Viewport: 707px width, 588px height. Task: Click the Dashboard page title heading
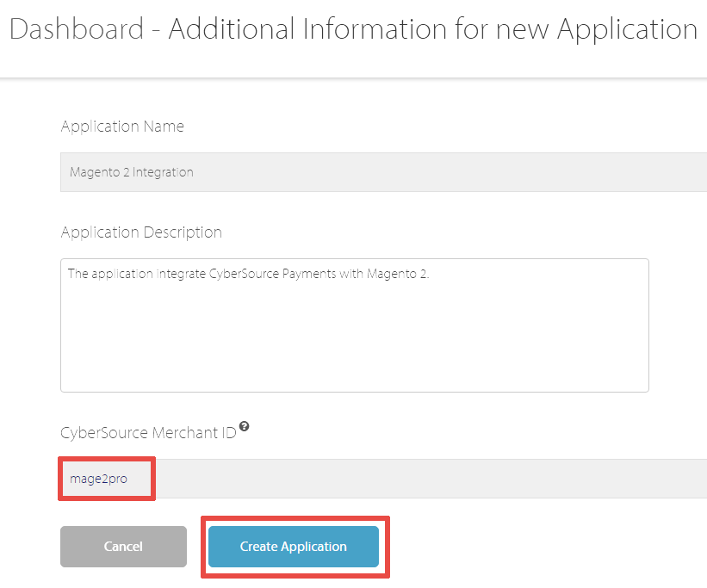click(353, 28)
